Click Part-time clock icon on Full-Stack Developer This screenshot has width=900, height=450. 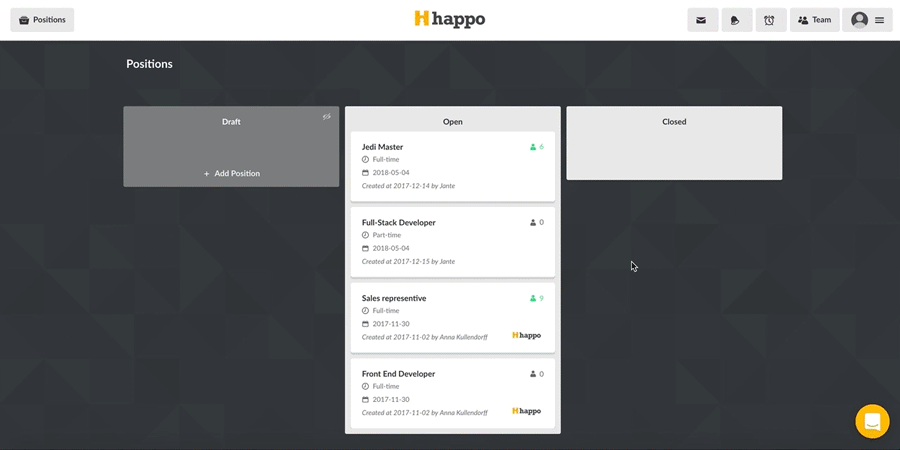click(365, 235)
